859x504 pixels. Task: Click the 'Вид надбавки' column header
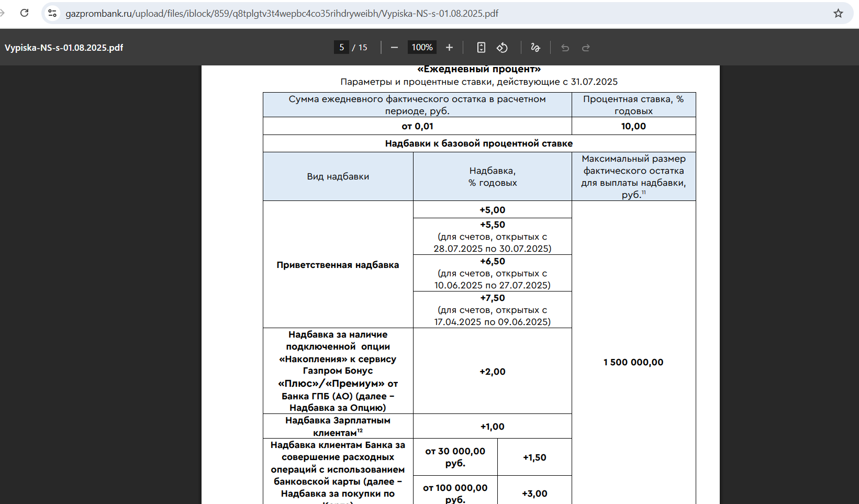point(338,176)
